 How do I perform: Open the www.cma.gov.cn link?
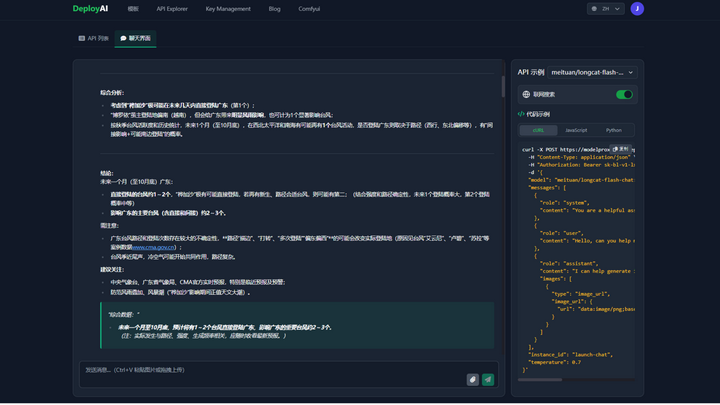pyautogui.click(x=153, y=247)
